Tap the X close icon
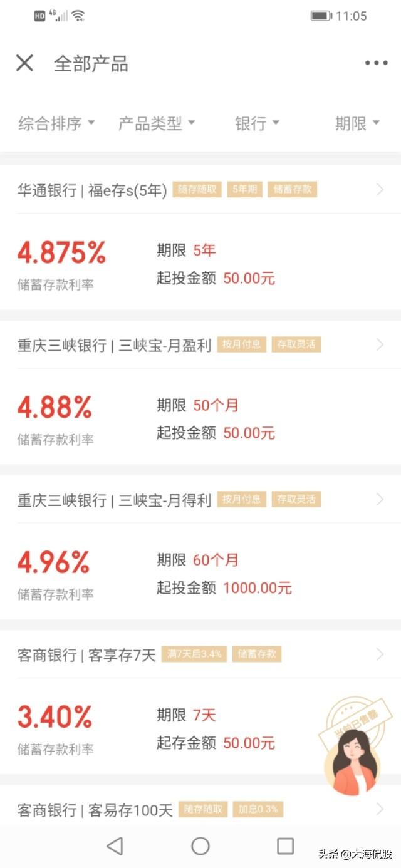Screen dimensions: 401x868 click(24, 63)
